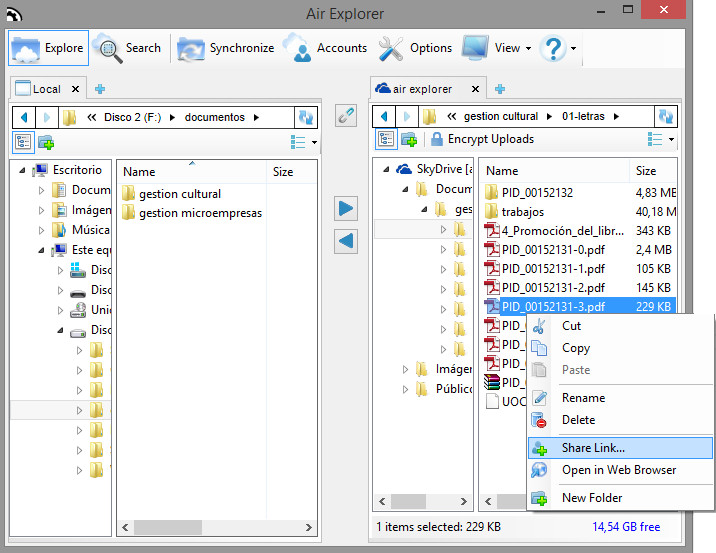Go back in the cloud pane

click(x=384, y=116)
